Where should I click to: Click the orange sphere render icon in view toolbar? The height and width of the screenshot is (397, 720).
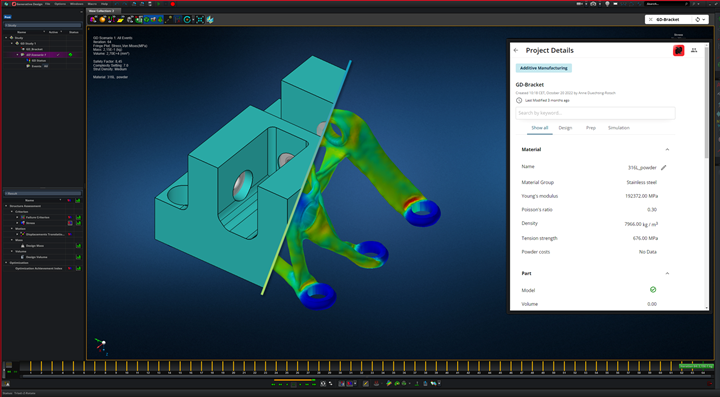(x=102, y=19)
